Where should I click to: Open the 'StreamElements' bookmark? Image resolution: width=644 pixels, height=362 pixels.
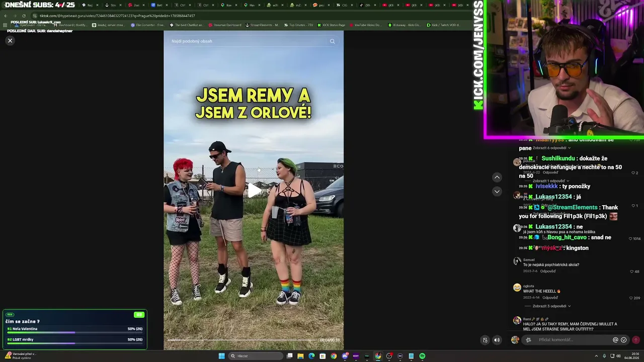click(x=262, y=25)
